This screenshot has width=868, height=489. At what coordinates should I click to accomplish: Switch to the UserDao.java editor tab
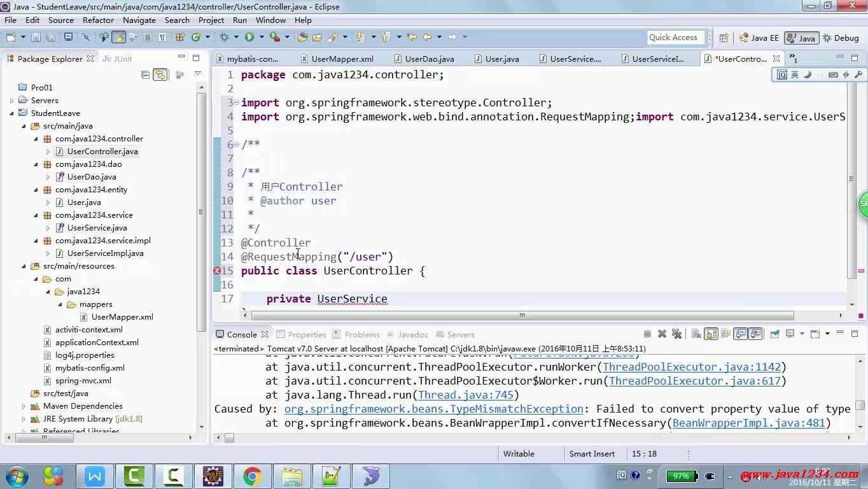click(424, 59)
